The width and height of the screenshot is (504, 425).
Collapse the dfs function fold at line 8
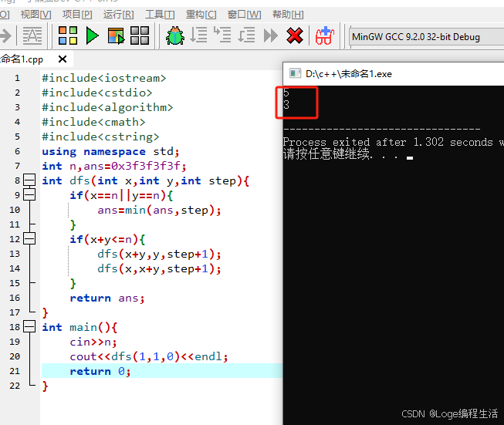[x=29, y=180]
